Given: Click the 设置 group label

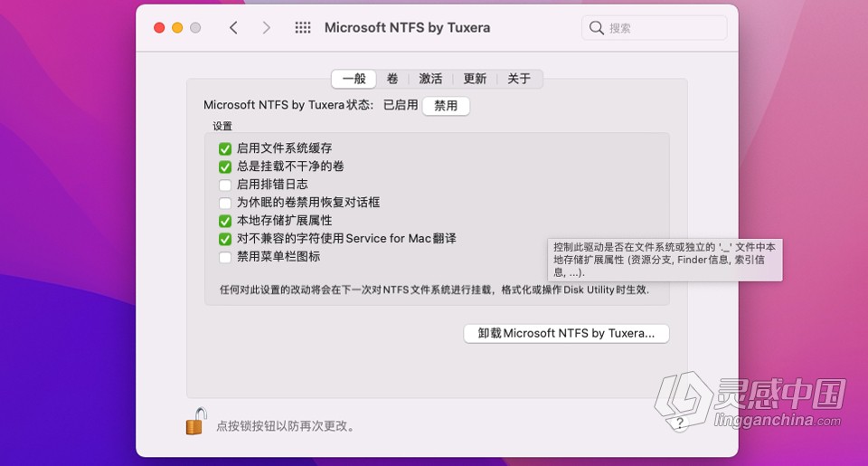Looking at the screenshot, I should (x=222, y=126).
